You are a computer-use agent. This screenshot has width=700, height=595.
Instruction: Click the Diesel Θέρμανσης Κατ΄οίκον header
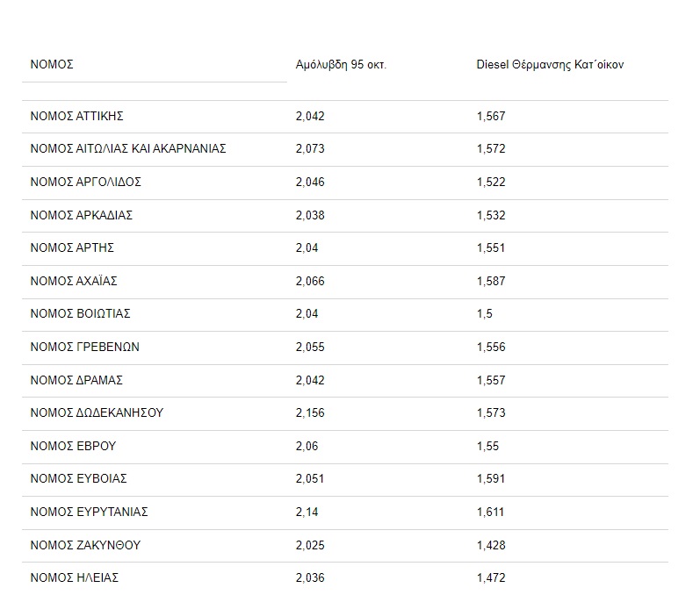550,65
